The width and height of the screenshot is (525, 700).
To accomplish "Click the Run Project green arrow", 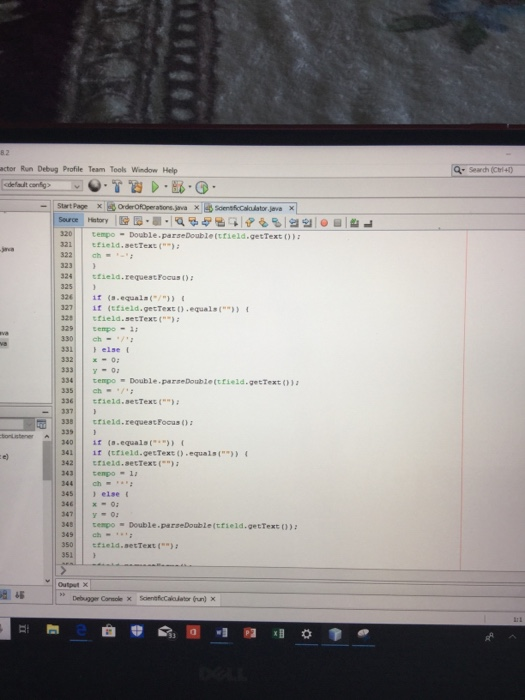I will (155, 187).
